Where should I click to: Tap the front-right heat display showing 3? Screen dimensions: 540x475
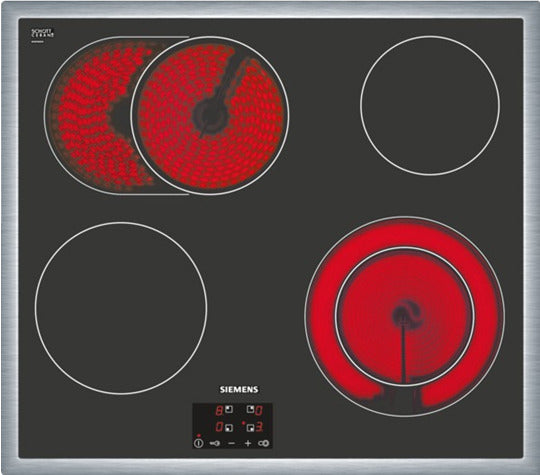point(260,427)
